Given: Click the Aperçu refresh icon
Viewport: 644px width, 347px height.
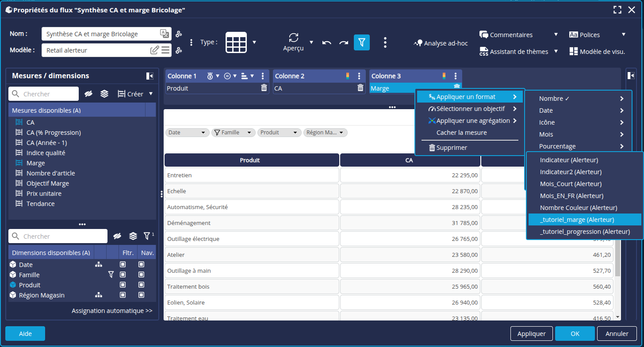Looking at the screenshot, I should tap(293, 38).
